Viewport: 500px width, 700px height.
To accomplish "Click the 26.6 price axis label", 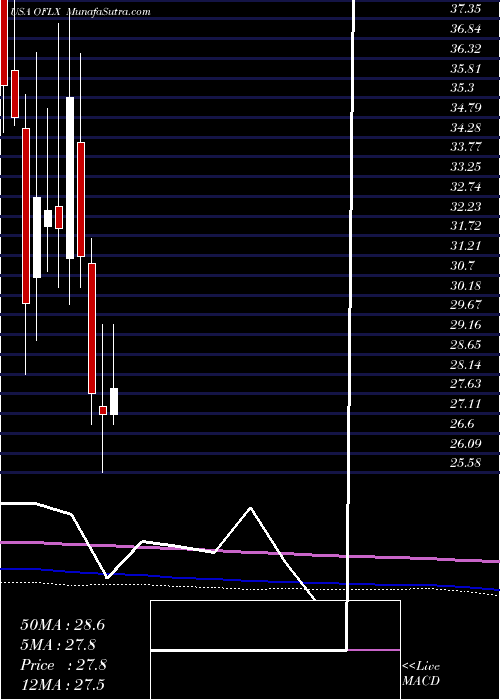I will pyautogui.click(x=462, y=424).
